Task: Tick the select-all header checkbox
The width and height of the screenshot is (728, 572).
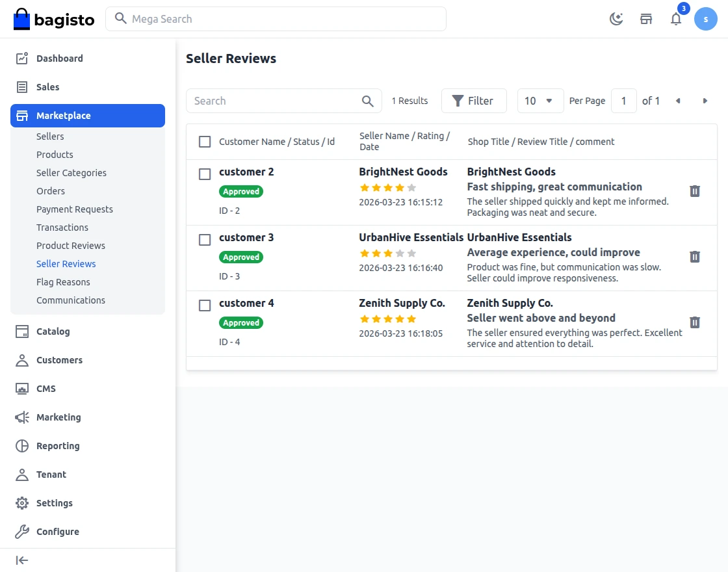Action: click(x=205, y=142)
